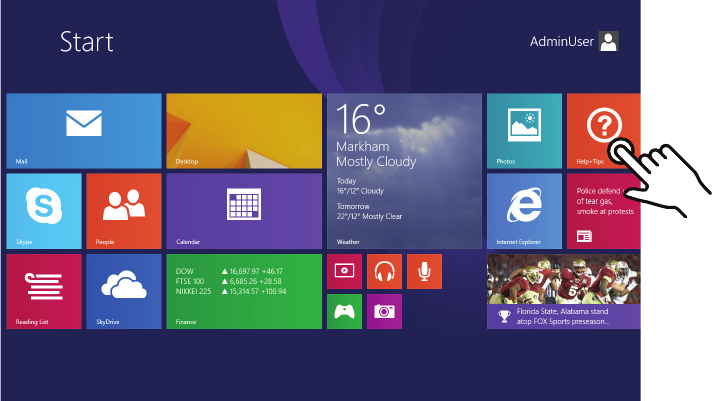Open the Sports tile with football photo
Image resolution: width=712 pixels, height=401 pixels.
[x=564, y=292]
